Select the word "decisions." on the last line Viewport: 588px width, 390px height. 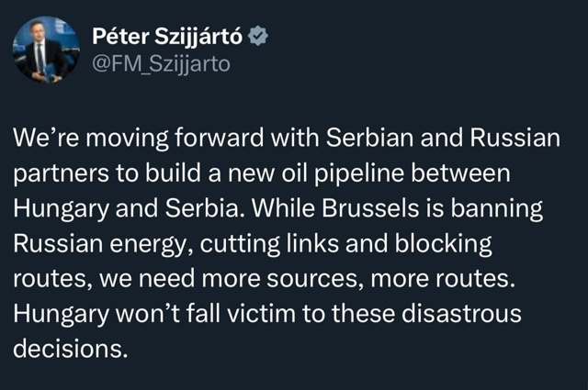pyautogui.click(x=71, y=349)
